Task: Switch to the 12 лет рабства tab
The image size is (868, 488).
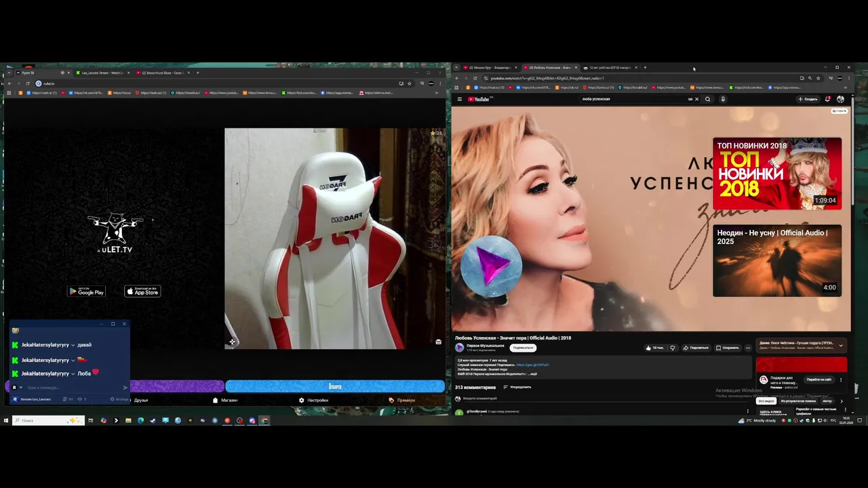Action: [x=609, y=68]
